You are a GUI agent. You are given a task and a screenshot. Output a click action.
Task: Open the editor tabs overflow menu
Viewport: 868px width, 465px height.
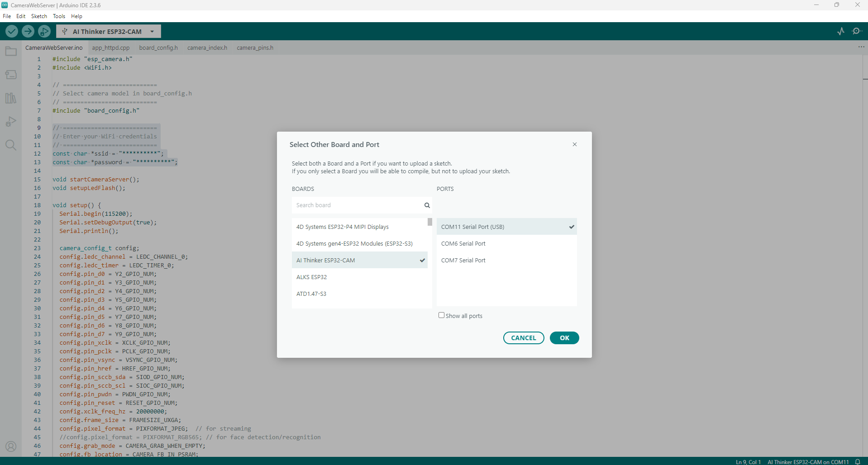point(861,47)
